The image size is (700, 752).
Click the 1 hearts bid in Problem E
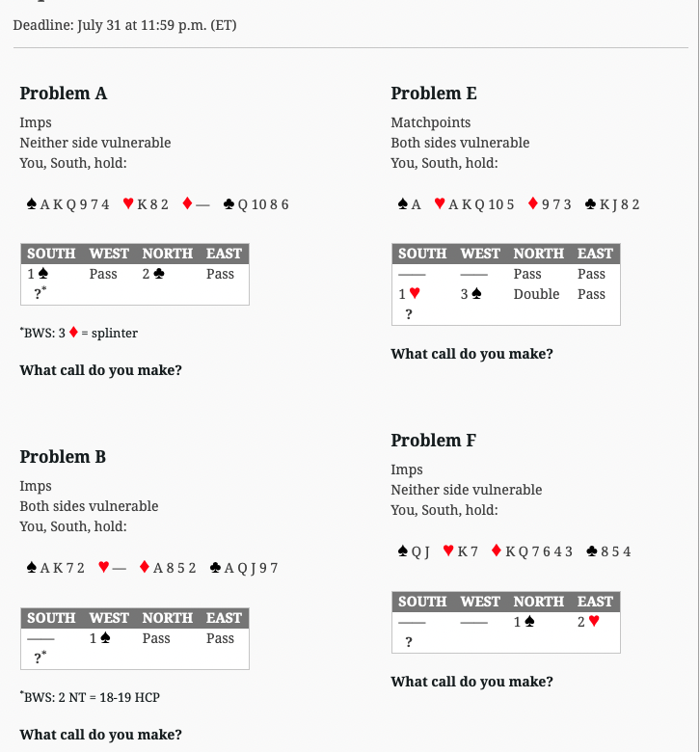tap(409, 293)
